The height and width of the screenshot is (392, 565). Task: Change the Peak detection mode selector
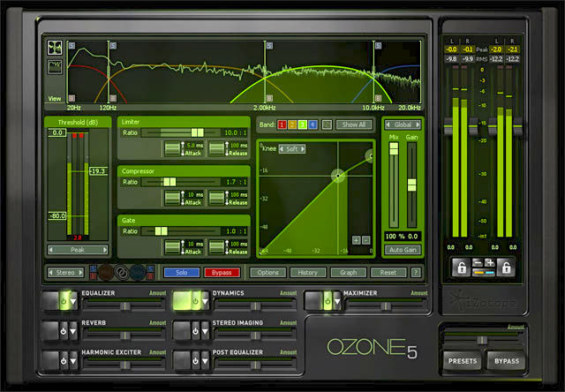[78, 250]
